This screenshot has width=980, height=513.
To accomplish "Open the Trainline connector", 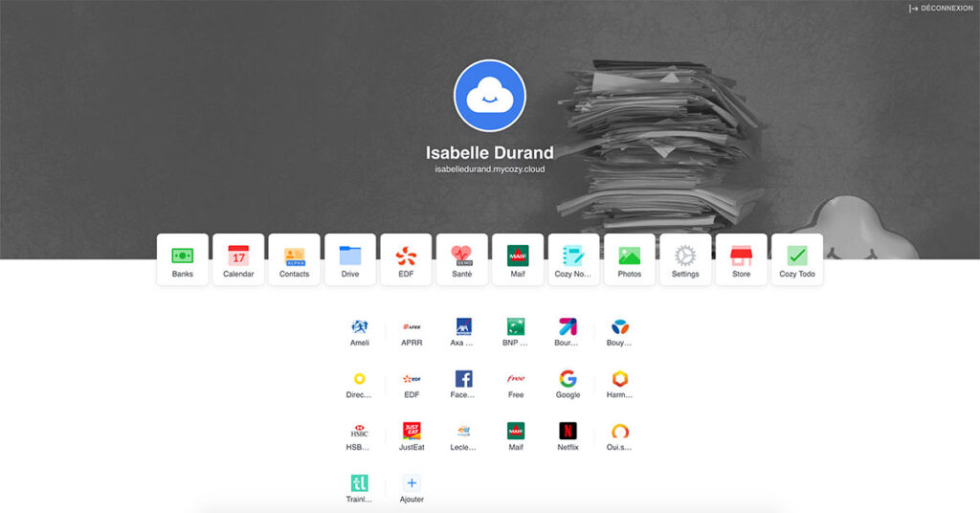I will pos(359,488).
